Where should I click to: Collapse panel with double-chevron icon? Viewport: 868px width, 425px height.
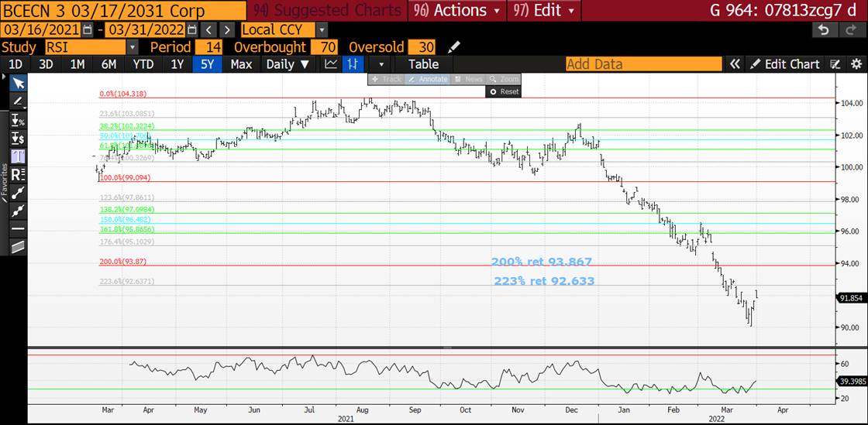pos(734,64)
